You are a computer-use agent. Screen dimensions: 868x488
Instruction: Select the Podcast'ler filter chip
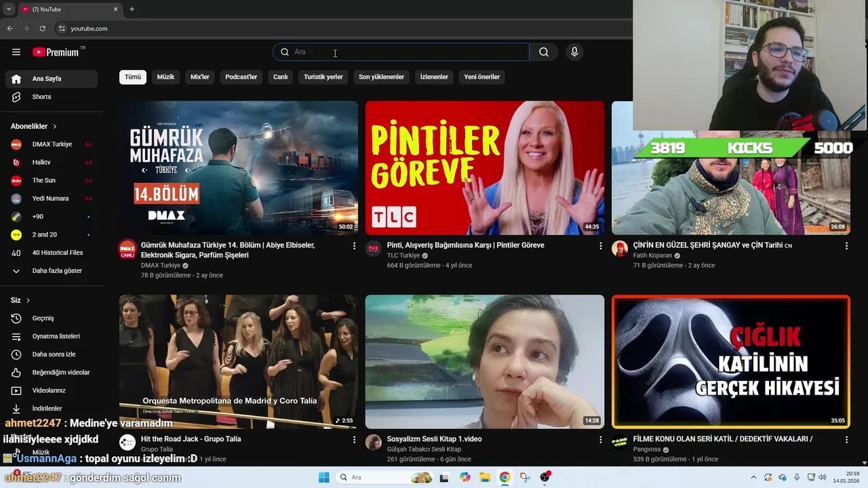click(x=241, y=77)
